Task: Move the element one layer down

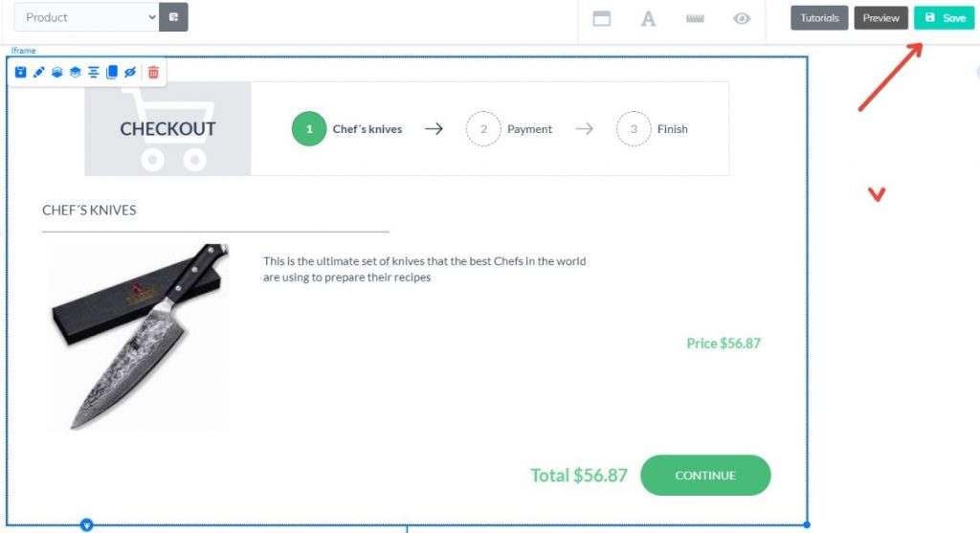Action: point(56,73)
